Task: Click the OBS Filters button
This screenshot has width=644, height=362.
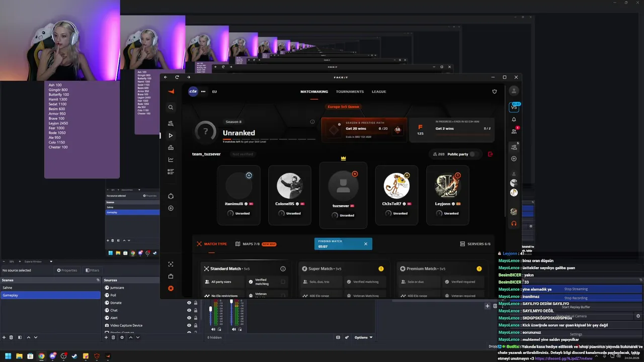Action: tap(92, 270)
